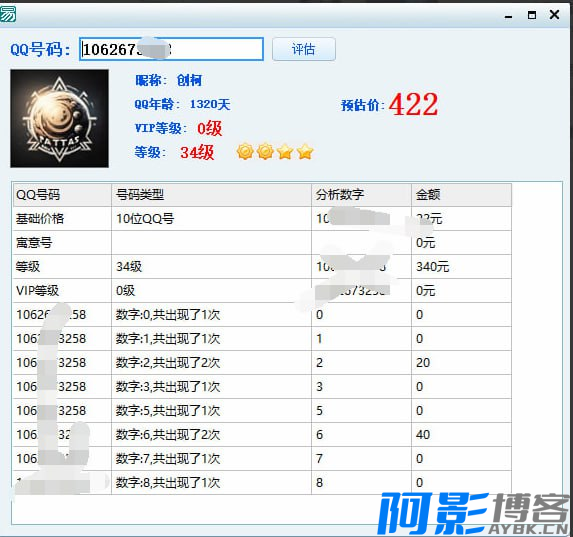Sort by the QQ号码 column header
573x537 pixels.
click(62, 195)
